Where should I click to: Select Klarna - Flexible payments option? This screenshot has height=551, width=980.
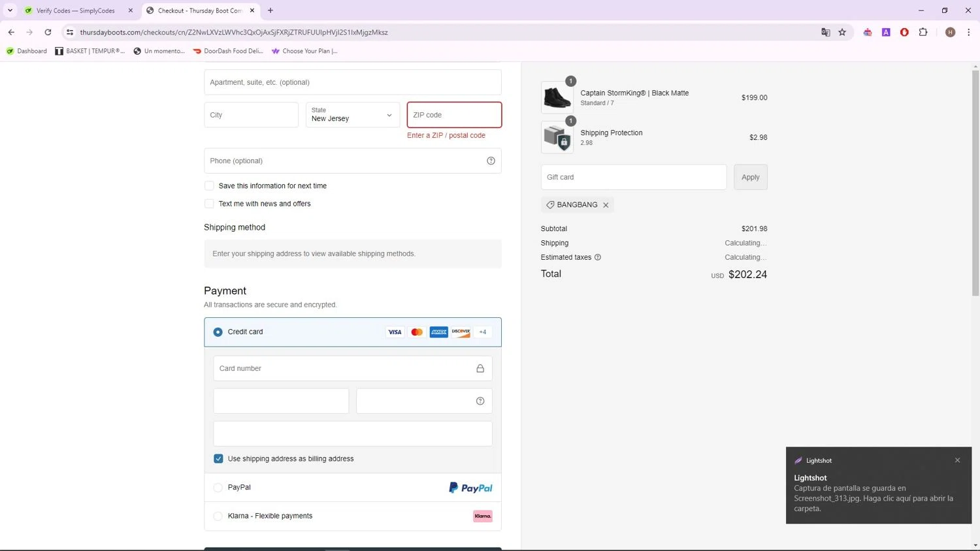[218, 516]
